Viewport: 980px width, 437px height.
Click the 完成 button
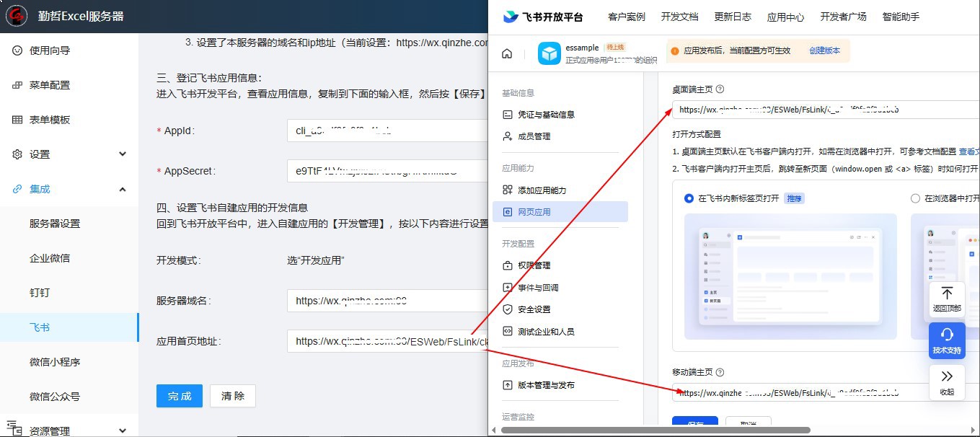[x=180, y=396]
